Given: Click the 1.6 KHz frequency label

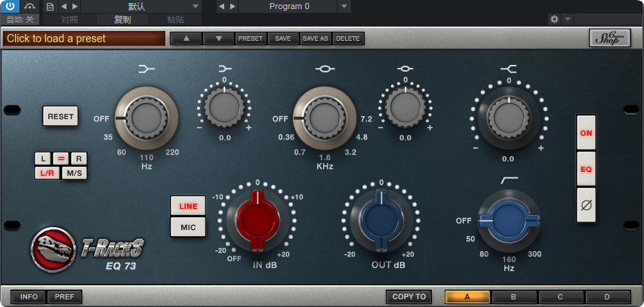Looking at the screenshot, I should 325,158.
